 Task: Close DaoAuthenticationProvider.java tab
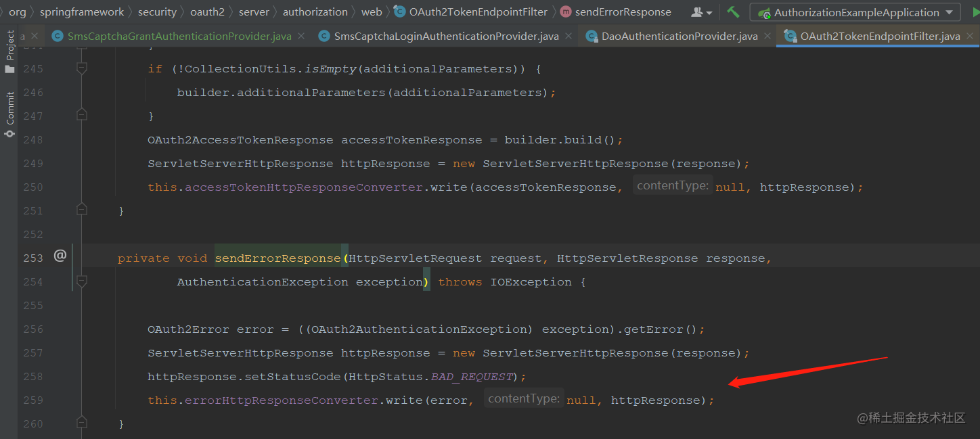[x=767, y=37]
